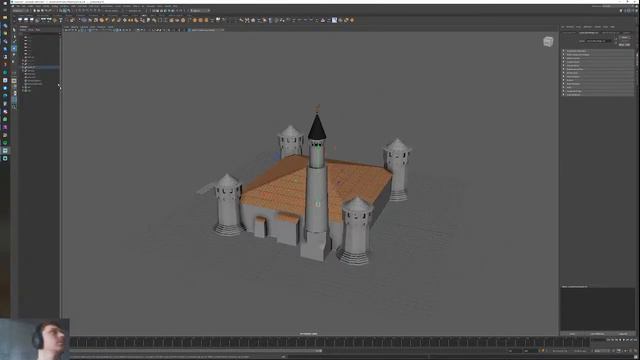Select the arrow Select tool in toolbox
Screen dimensions: 640x360
14,30
